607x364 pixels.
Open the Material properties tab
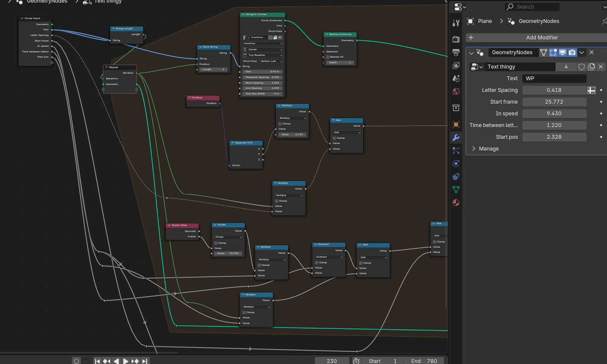[x=456, y=203]
